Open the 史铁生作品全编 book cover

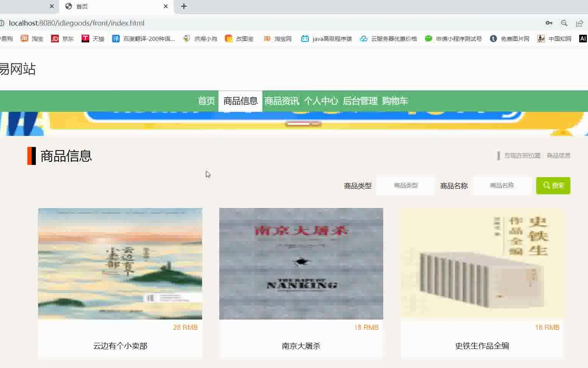click(x=482, y=264)
